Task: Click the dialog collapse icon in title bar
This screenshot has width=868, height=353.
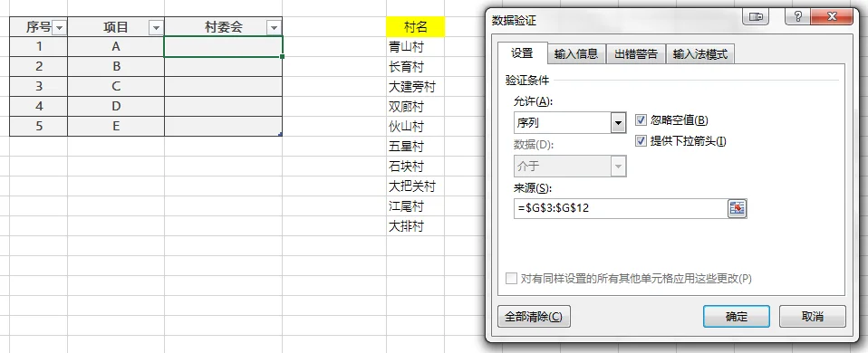Action: click(x=756, y=16)
